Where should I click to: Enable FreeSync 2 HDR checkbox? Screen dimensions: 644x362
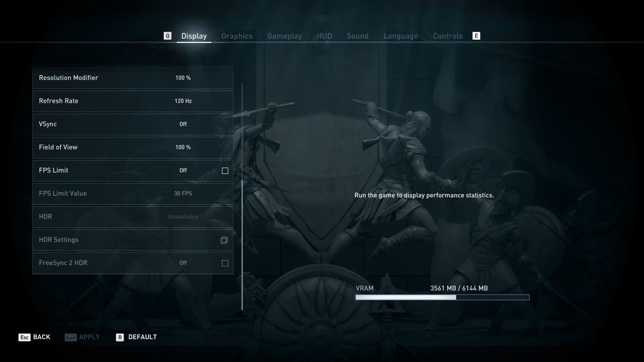click(x=225, y=263)
